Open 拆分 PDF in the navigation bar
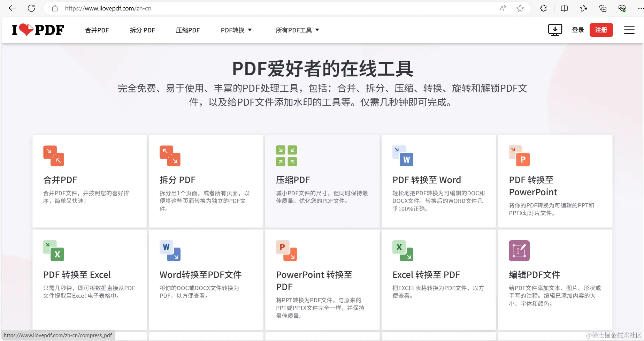This screenshot has height=341, width=644. 142,30
